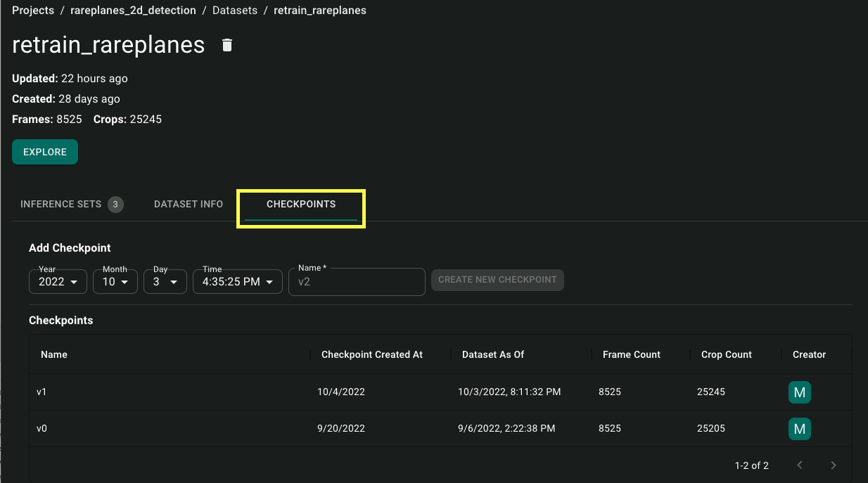Open the Time dropdown
The image size is (868, 483).
(x=237, y=282)
